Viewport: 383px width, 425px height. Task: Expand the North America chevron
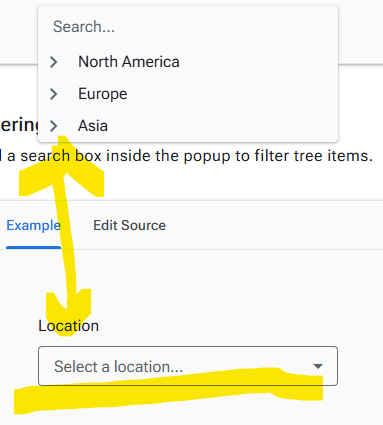click(53, 62)
